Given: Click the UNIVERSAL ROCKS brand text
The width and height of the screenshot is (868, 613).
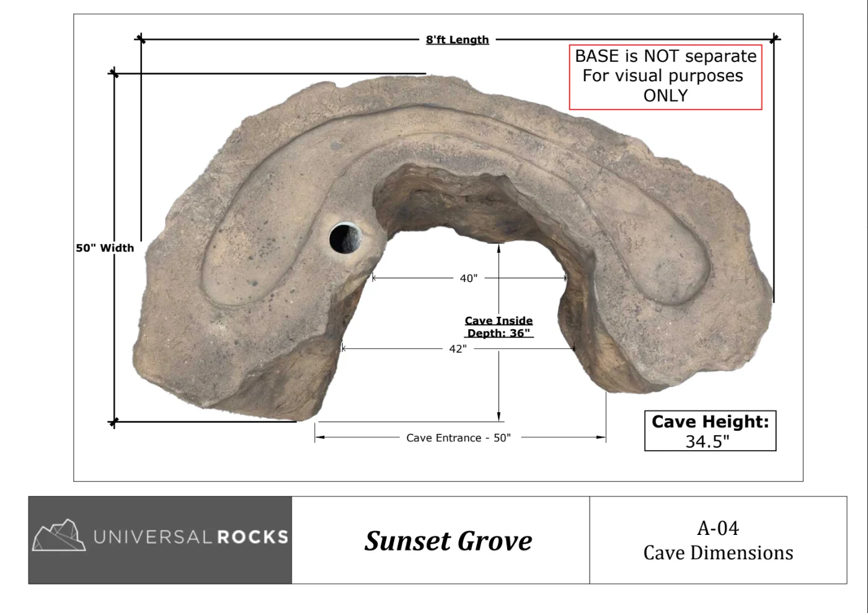Looking at the screenshot, I should (x=191, y=537).
